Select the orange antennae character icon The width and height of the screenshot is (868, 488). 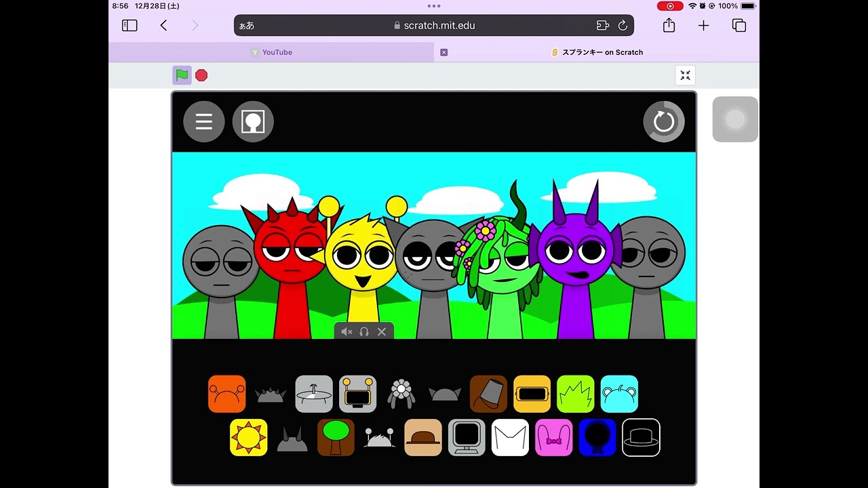click(227, 394)
